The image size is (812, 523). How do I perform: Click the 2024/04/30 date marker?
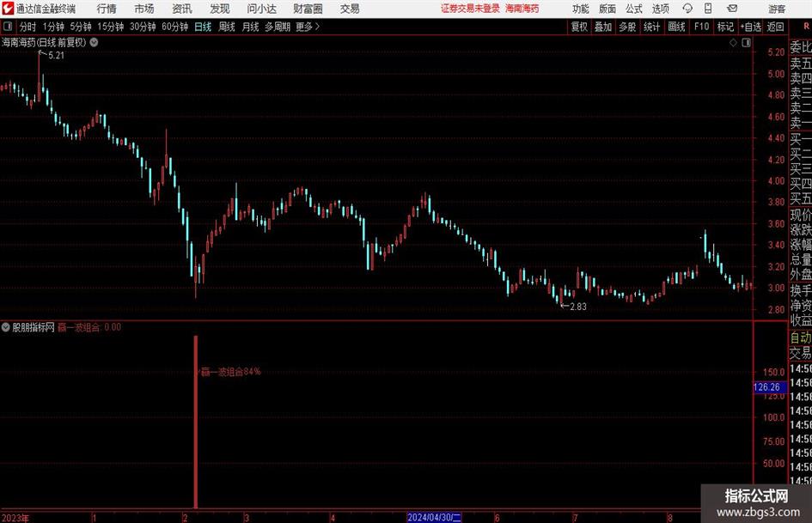(434, 517)
